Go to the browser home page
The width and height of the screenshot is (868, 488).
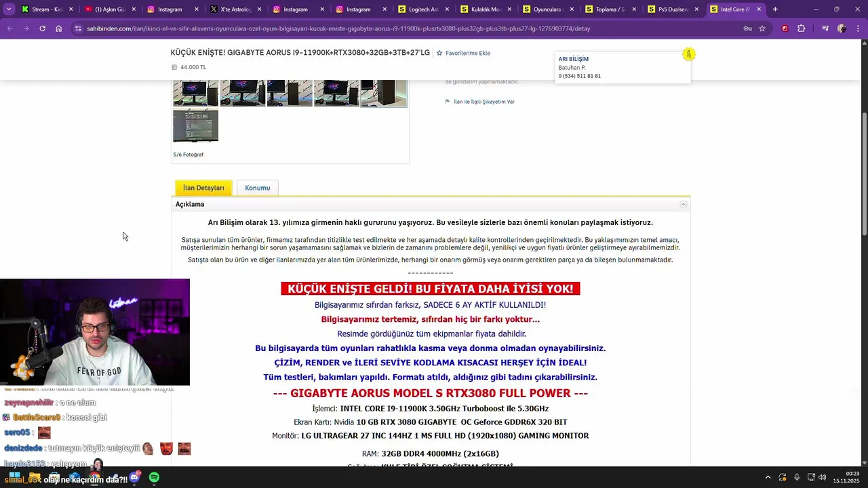(x=59, y=28)
